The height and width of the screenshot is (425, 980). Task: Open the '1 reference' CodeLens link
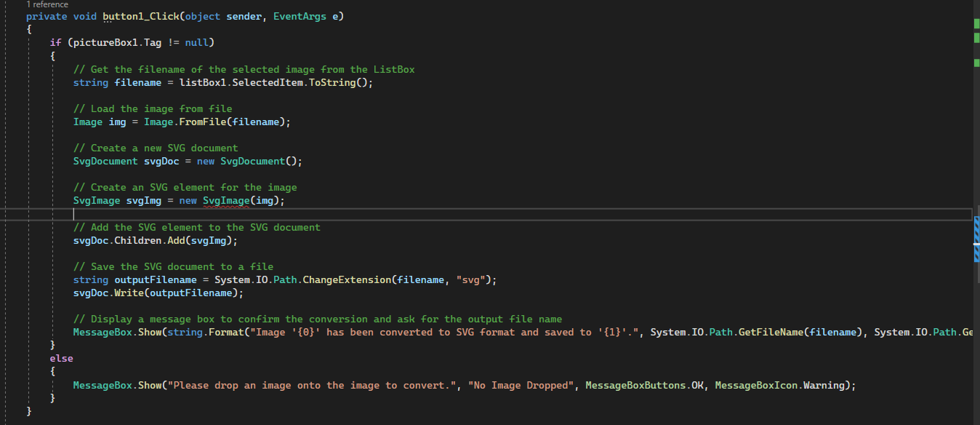coord(47,4)
